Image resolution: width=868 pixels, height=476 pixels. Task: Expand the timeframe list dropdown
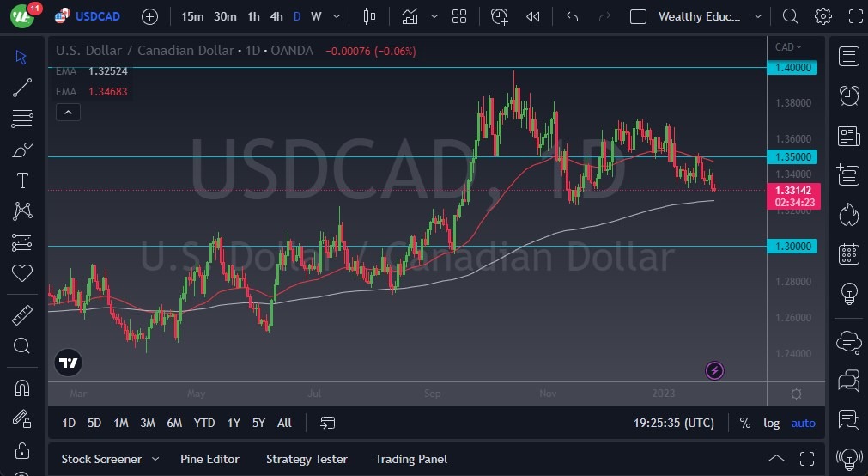(x=337, y=16)
